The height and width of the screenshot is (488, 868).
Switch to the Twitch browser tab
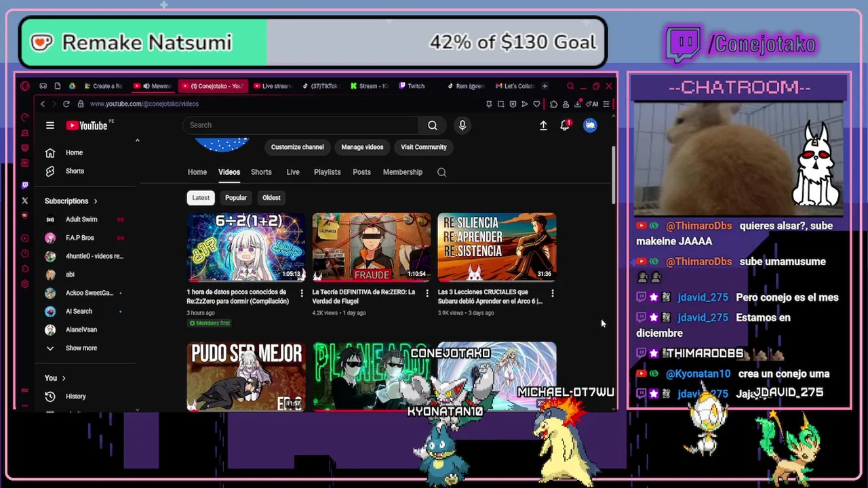[412, 86]
